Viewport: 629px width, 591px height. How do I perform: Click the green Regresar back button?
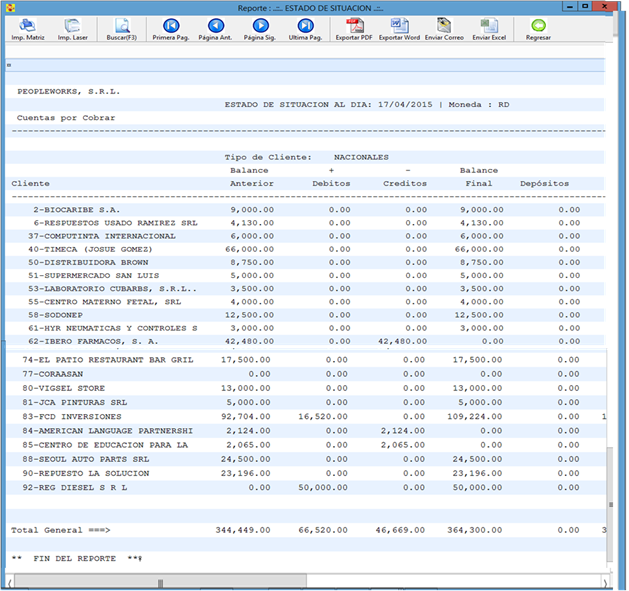click(538, 25)
